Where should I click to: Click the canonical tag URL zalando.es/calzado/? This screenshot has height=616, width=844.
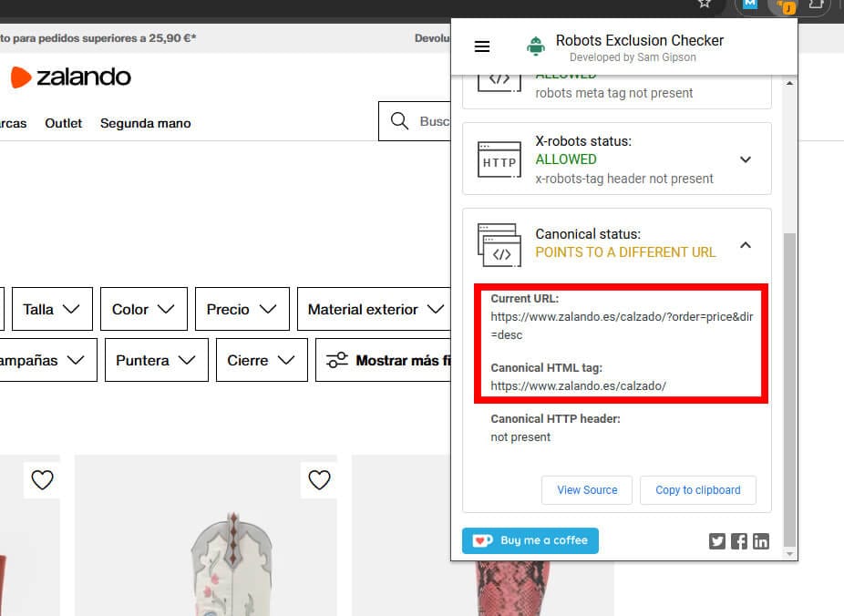pyautogui.click(x=578, y=385)
